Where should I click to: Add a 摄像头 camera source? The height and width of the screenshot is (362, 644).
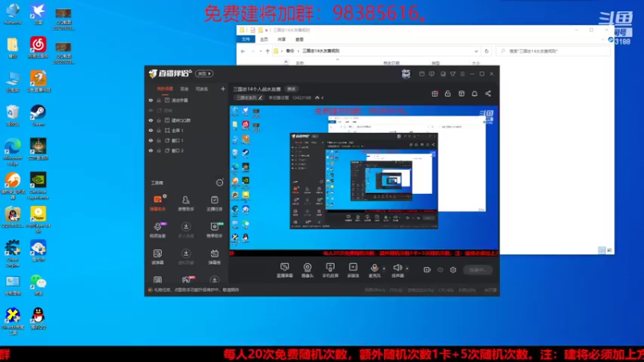(x=308, y=270)
